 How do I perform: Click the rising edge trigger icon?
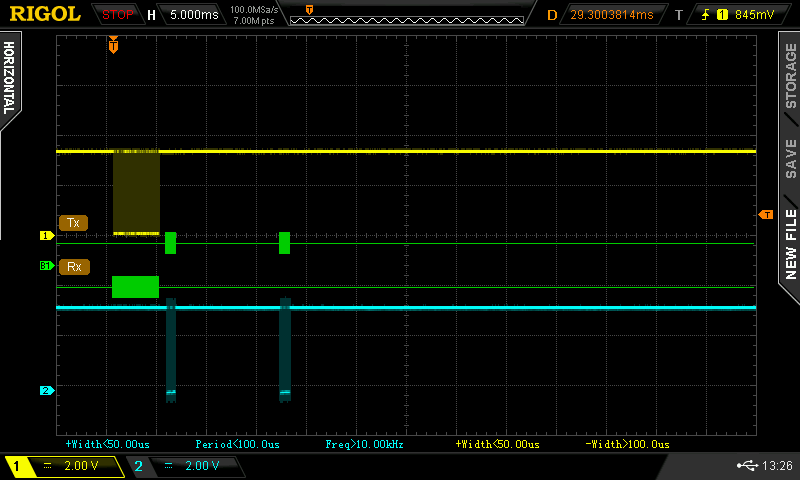tap(706, 15)
